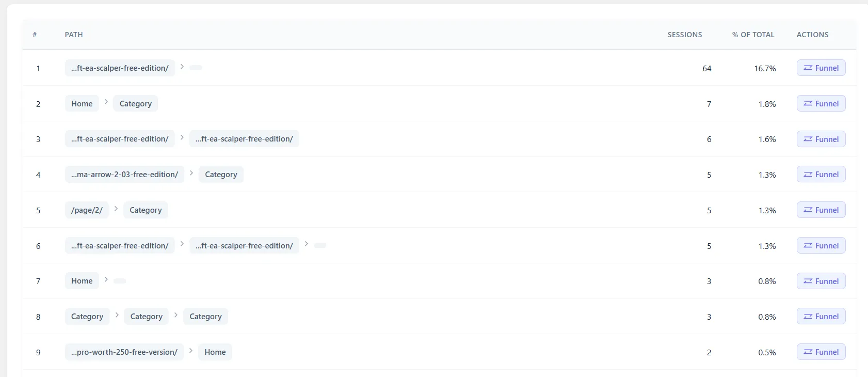Click the PATH column header
Image resolution: width=868 pixels, height=377 pixels.
pos(74,35)
